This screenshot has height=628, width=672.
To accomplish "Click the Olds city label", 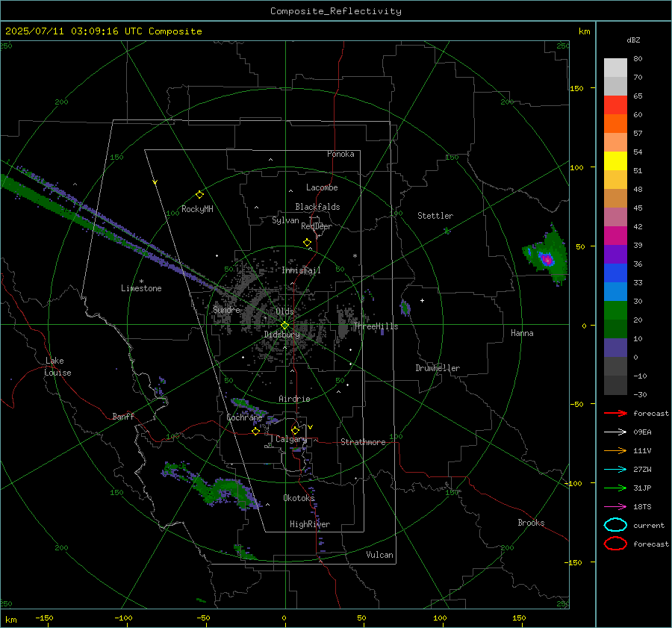I will (284, 311).
